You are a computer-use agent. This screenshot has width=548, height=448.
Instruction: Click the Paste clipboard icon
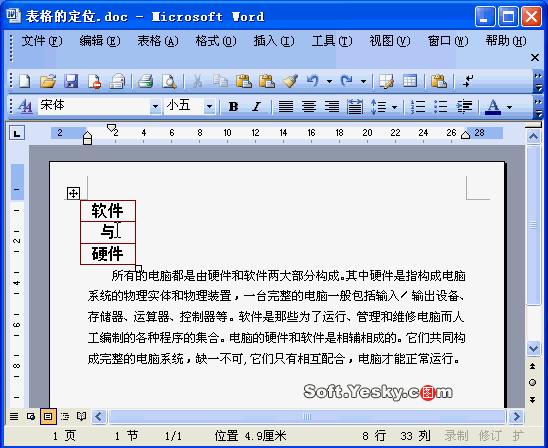point(244,81)
